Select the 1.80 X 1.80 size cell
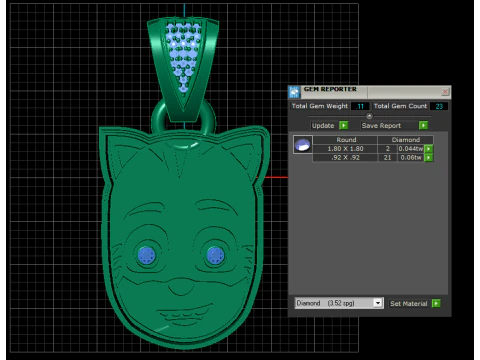The width and height of the screenshot is (480, 360). point(345,149)
